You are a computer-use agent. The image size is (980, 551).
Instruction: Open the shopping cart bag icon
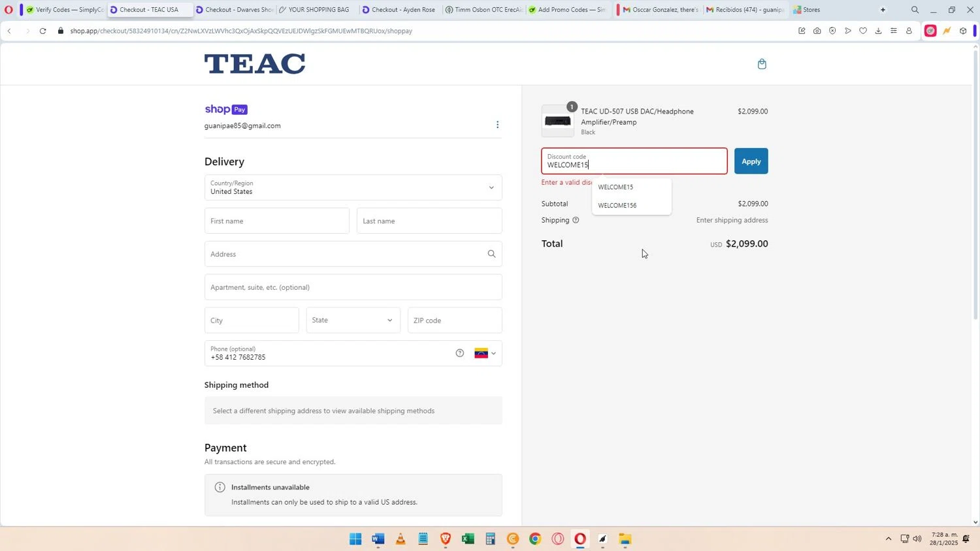[x=762, y=64]
